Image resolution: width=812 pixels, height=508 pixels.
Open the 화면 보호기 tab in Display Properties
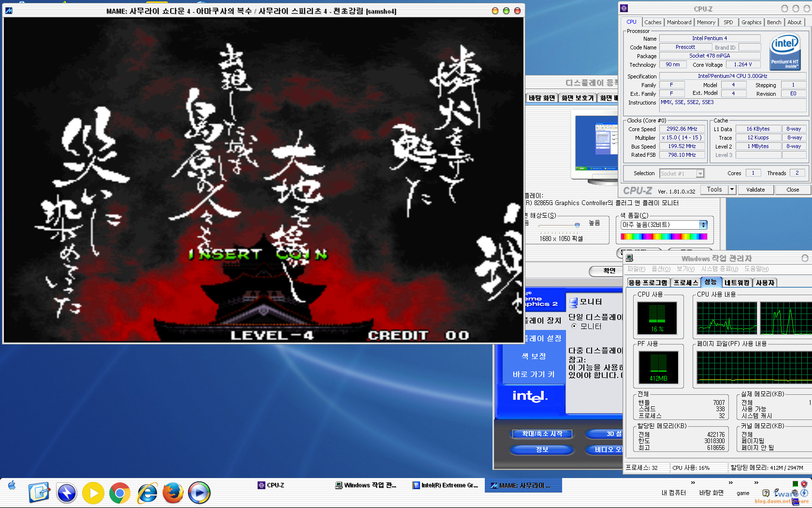577,98
